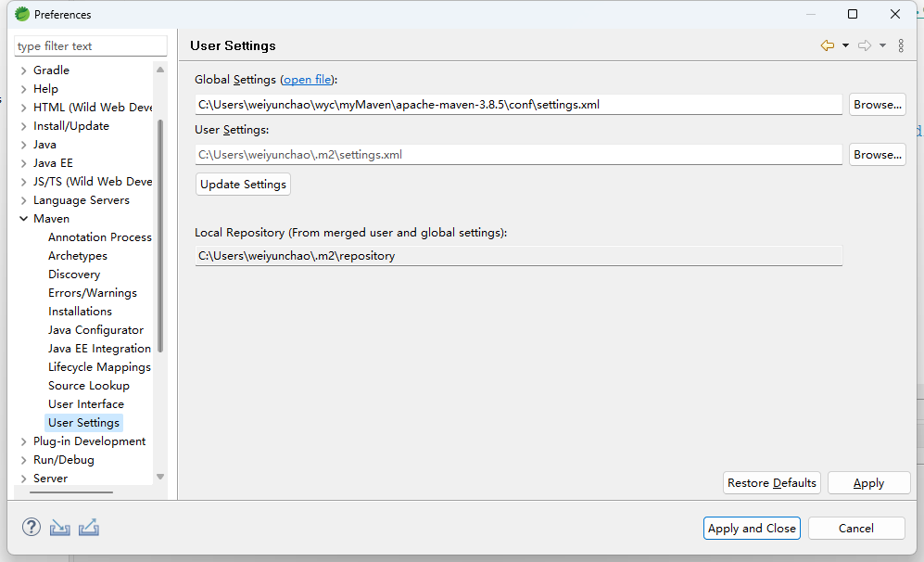Viewport: 924px width, 562px height.
Task: Click the import preferences icon
Action: [60, 528]
